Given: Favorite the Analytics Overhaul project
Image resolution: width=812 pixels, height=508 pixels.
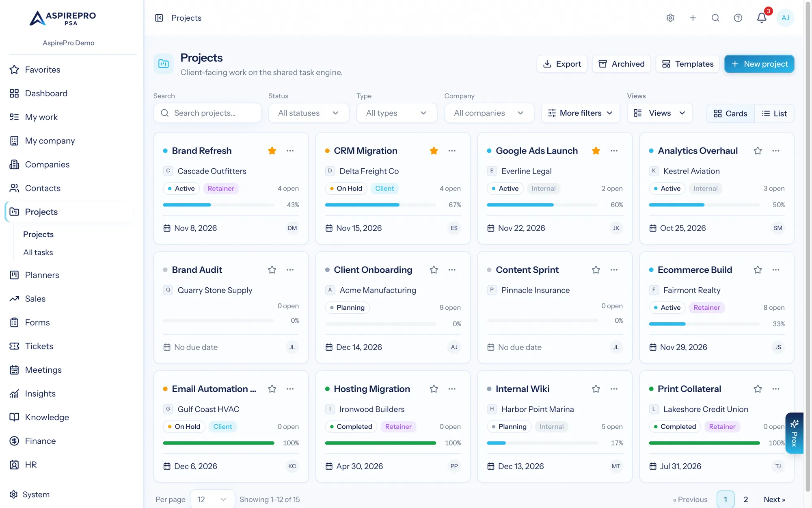Looking at the screenshot, I should [x=758, y=151].
